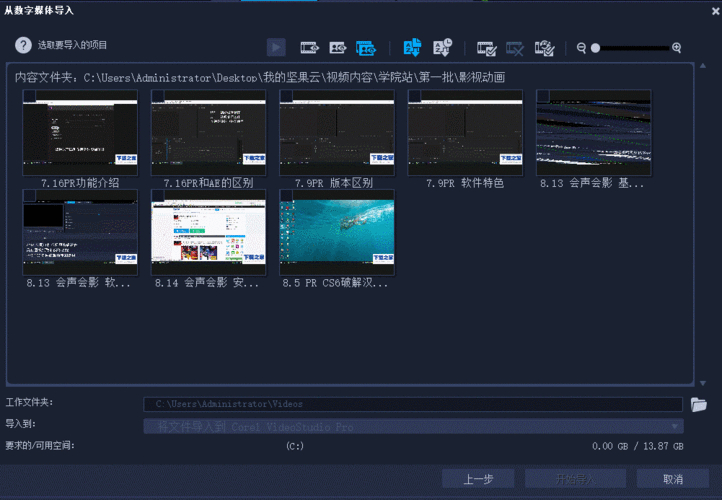The height and width of the screenshot is (500, 722).
Task: Show all media files
Action: click(366, 48)
